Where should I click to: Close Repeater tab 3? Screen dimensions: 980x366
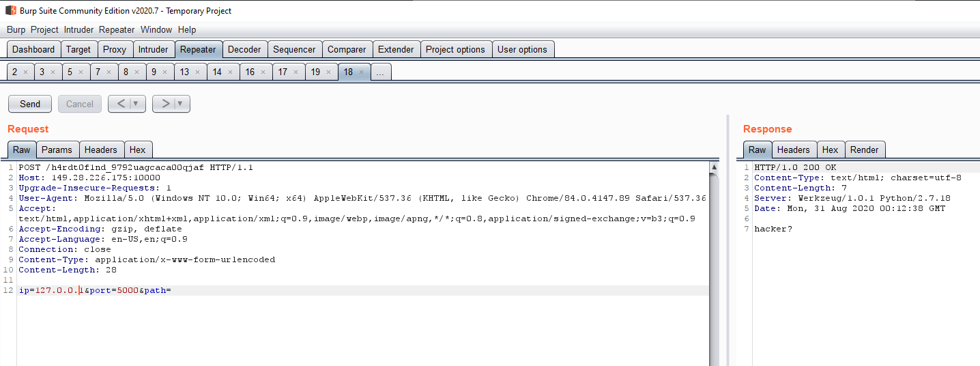click(53, 72)
